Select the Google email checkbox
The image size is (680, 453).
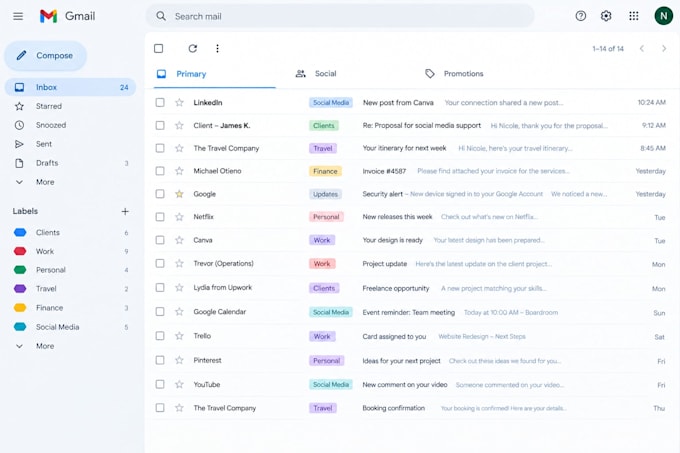160,194
